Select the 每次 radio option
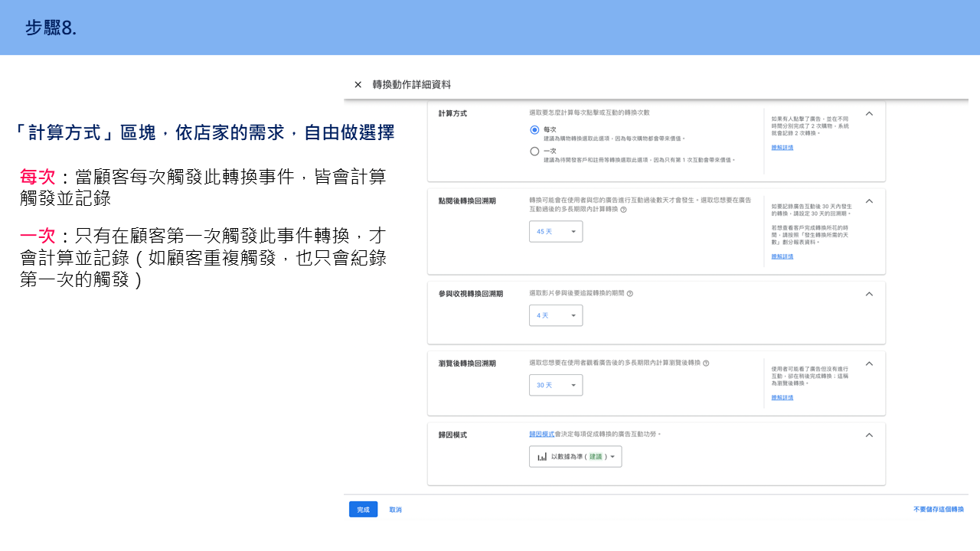This screenshot has height=551, width=980. coord(534,130)
